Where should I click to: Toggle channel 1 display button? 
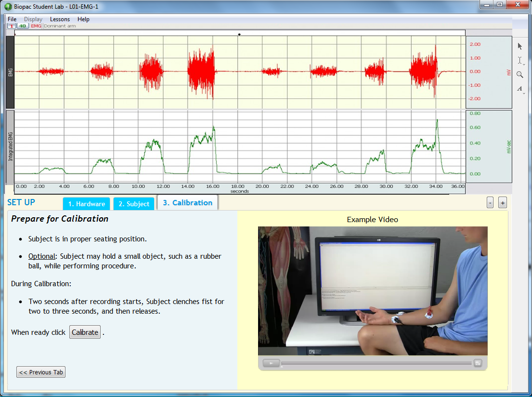12,26
